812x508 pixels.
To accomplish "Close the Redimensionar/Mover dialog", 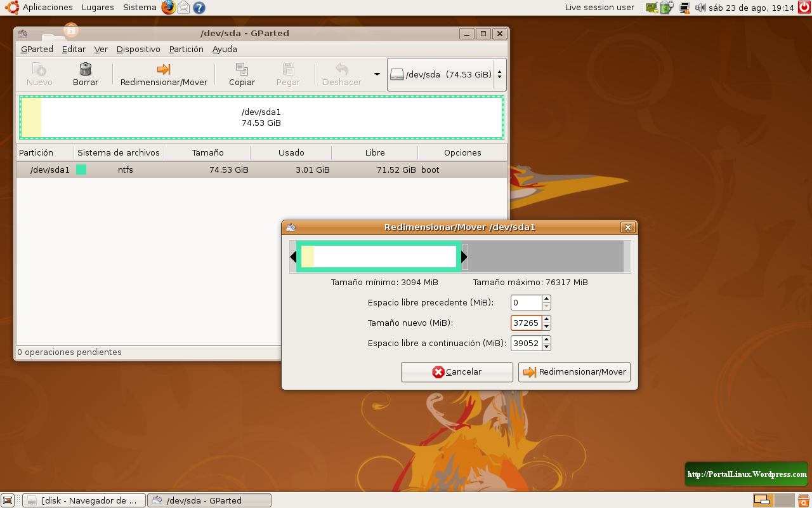I will 627,227.
